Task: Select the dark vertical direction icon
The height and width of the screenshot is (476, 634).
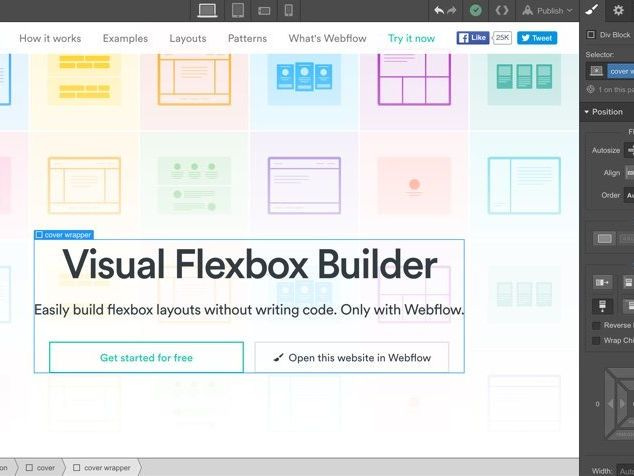Action: pyautogui.click(x=602, y=306)
